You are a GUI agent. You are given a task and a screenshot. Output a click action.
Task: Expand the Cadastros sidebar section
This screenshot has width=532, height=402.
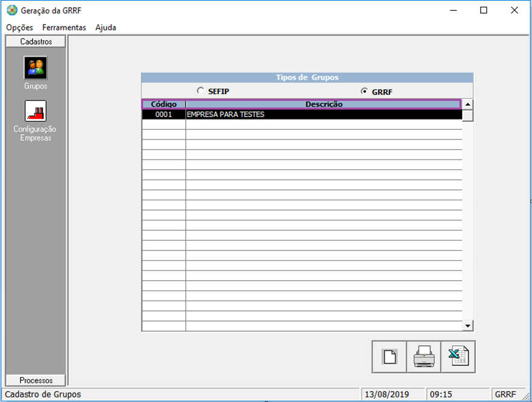point(36,42)
